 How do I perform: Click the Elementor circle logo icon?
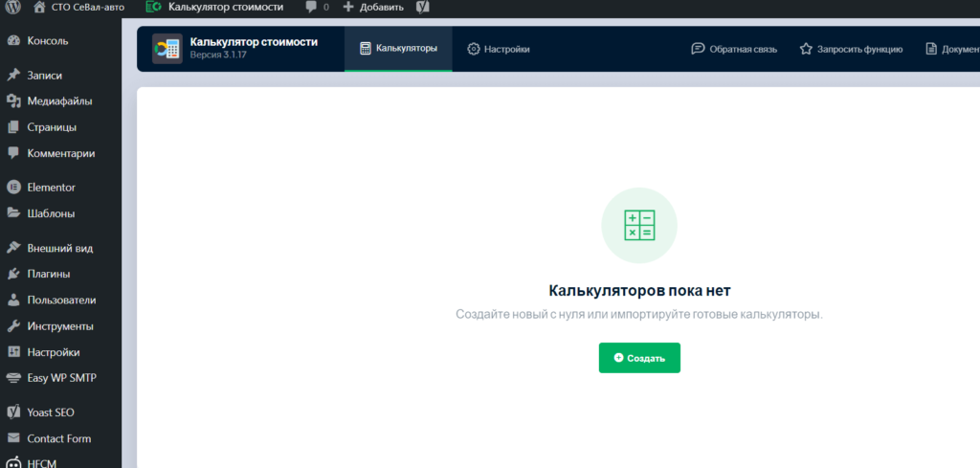[x=13, y=188]
